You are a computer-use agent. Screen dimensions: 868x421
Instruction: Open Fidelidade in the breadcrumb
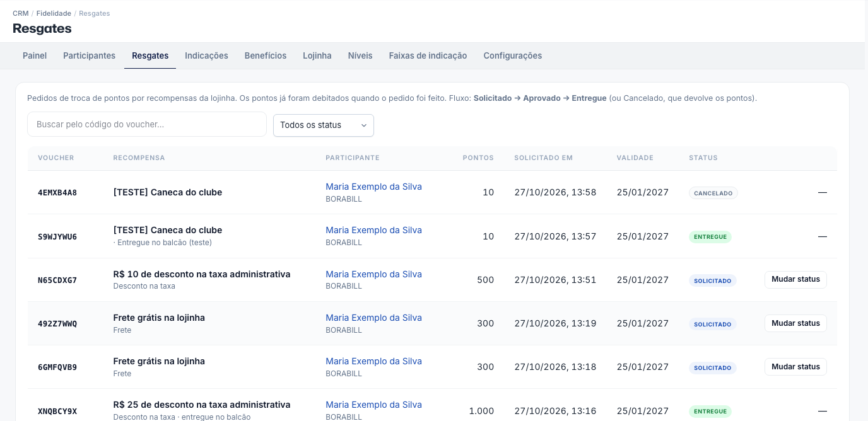[54, 13]
